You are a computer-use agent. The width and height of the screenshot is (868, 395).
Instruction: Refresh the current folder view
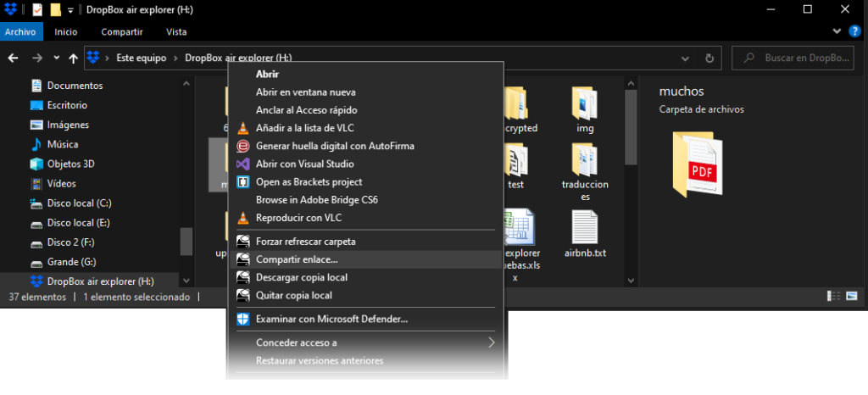pos(709,58)
